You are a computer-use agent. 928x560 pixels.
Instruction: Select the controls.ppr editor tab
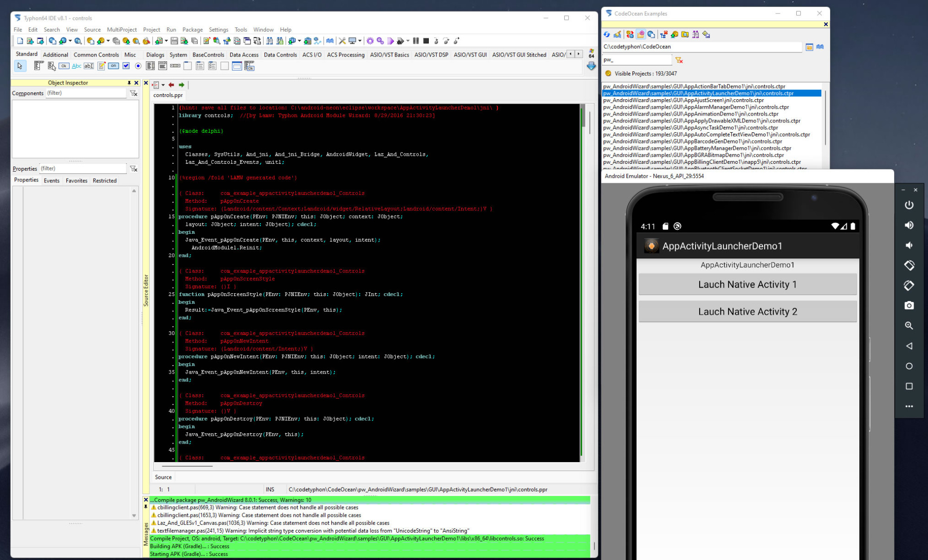click(168, 95)
